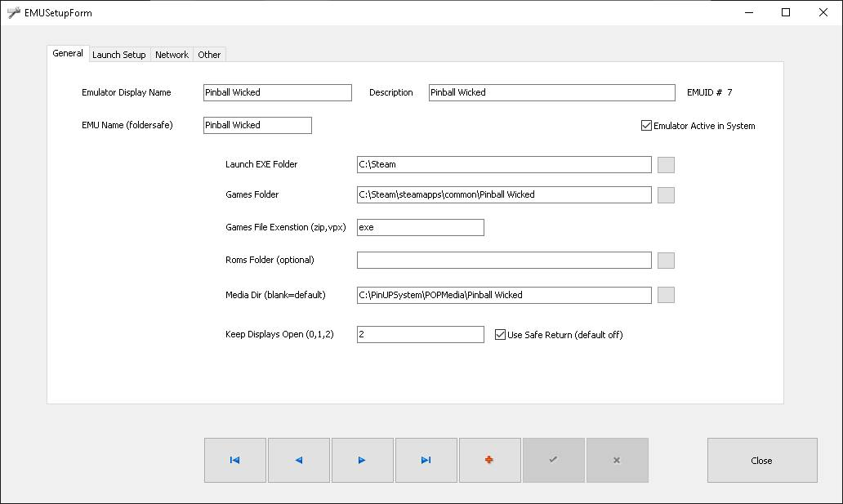Go to the first emulator record

tap(235, 460)
